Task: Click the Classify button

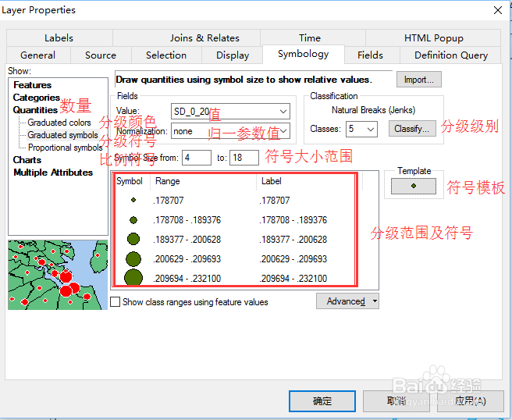Action: click(x=412, y=129)
